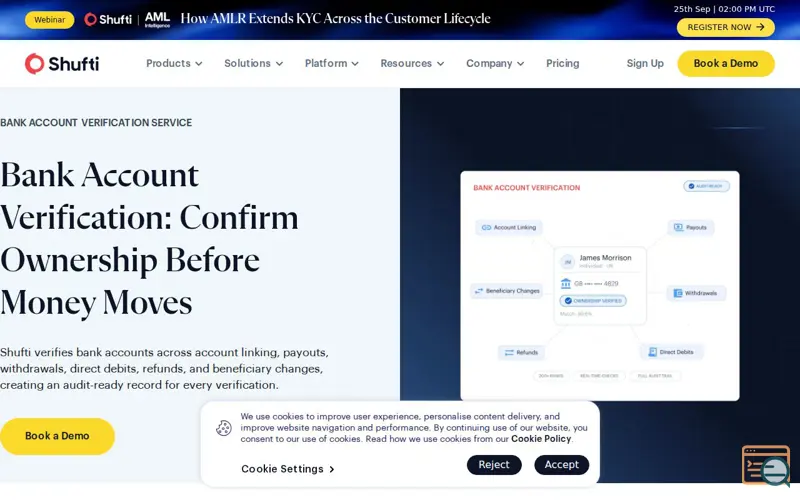
Task: Click the Shufti logo in the navigation bar
Action: click(x=62, y=64)
